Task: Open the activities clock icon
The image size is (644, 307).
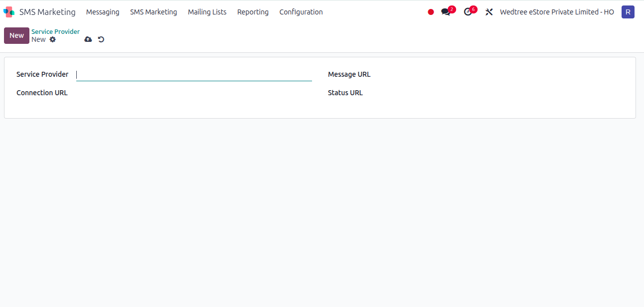Action: point(468,11)
